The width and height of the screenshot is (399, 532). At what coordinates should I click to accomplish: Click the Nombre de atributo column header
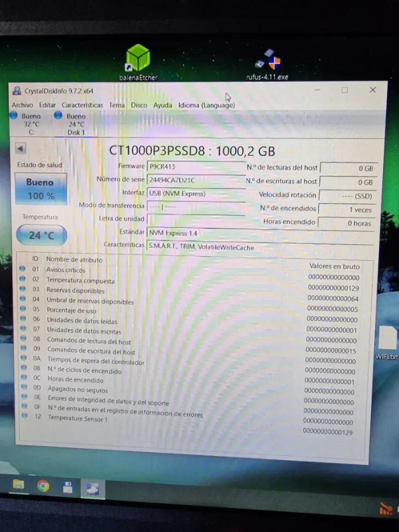pos(74,260)
